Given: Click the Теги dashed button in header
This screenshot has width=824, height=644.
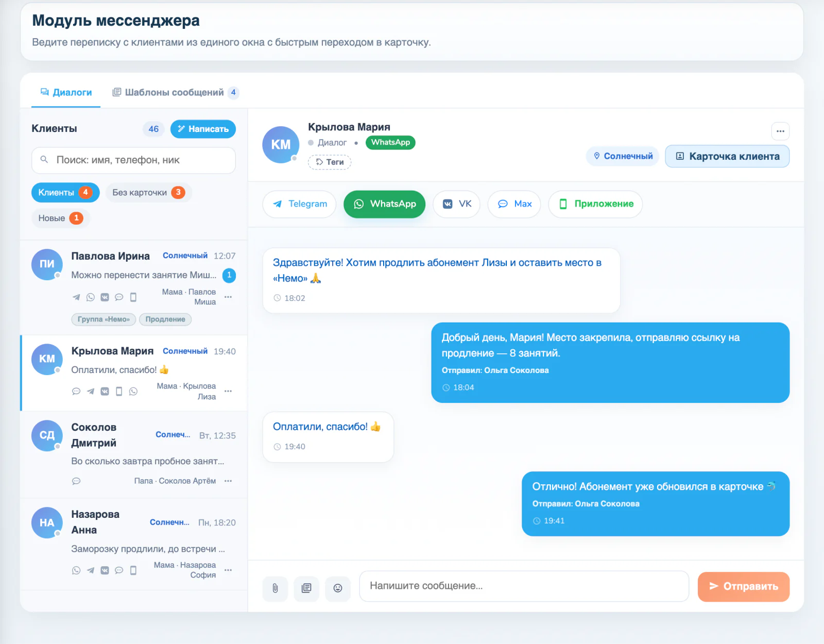Looking at the screenshot, I should point(330,162).
